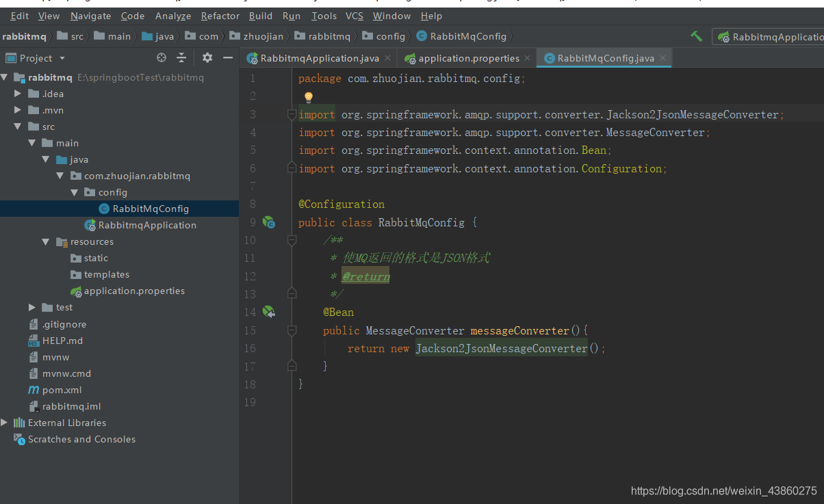The height and width of the screenshot is (504, 824).
Task: Fold the messageConverter method at line 15
Action: tap(292, 330)
